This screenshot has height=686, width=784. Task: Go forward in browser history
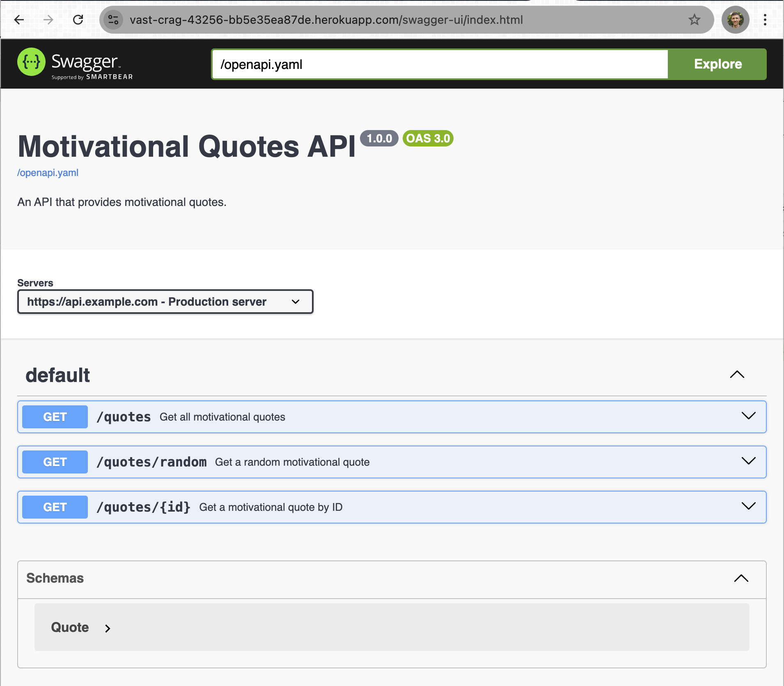48,20
